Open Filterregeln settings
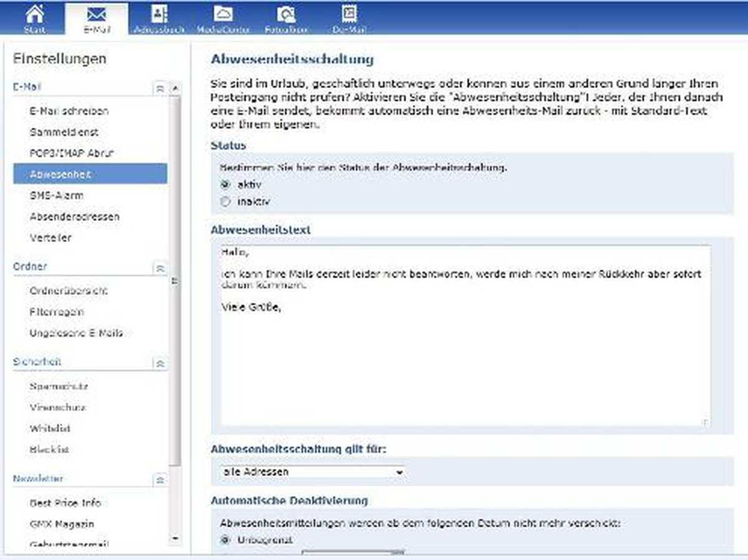 click(x=56, y=311)
